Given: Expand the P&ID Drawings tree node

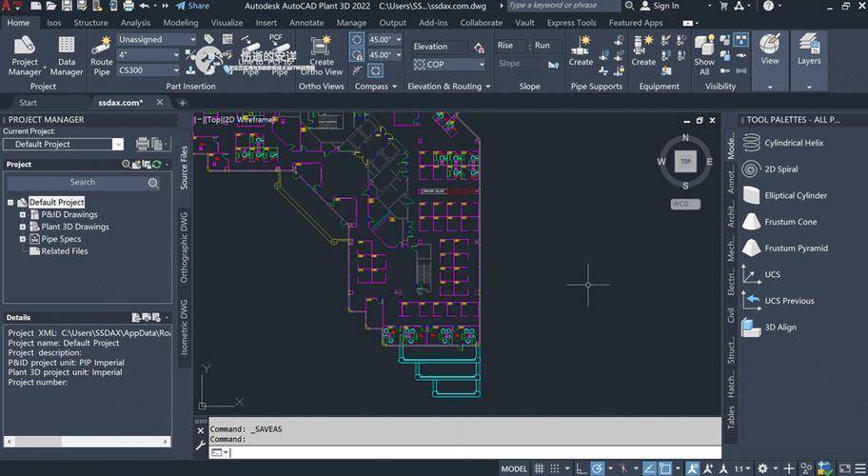Looking at the screenshot, I should [x=23, y=215].
